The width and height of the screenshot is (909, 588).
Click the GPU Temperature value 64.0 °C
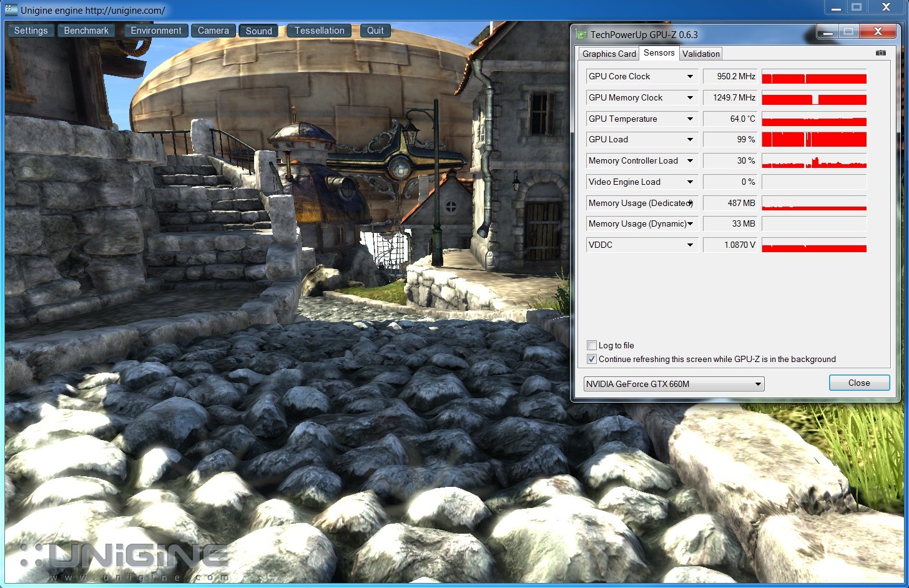pos(730,119)
